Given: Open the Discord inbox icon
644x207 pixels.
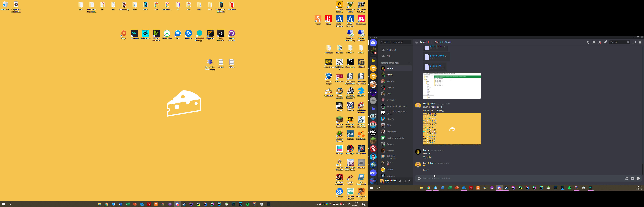Looking at the screenshot, I should [x=634, y=42].
